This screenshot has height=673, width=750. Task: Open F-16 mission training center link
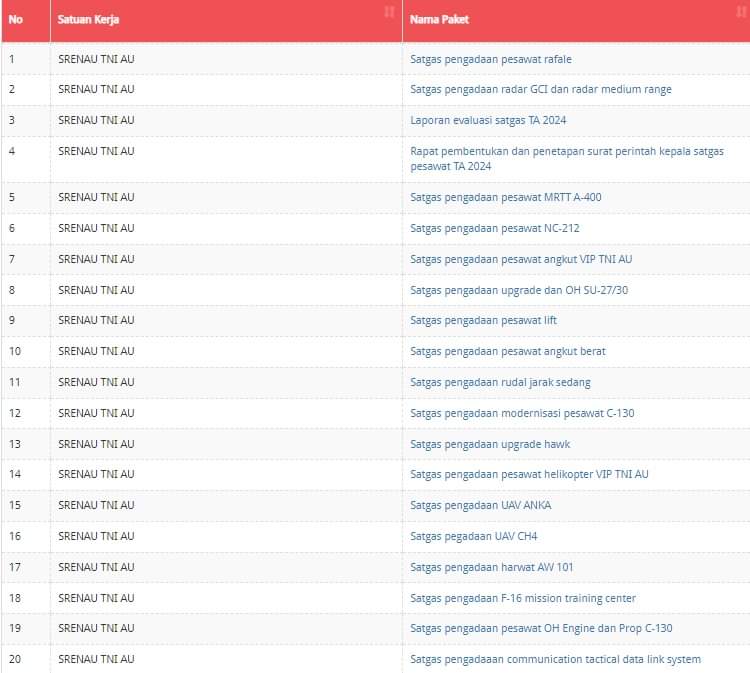pyautogui.click(x=522, y=598)
